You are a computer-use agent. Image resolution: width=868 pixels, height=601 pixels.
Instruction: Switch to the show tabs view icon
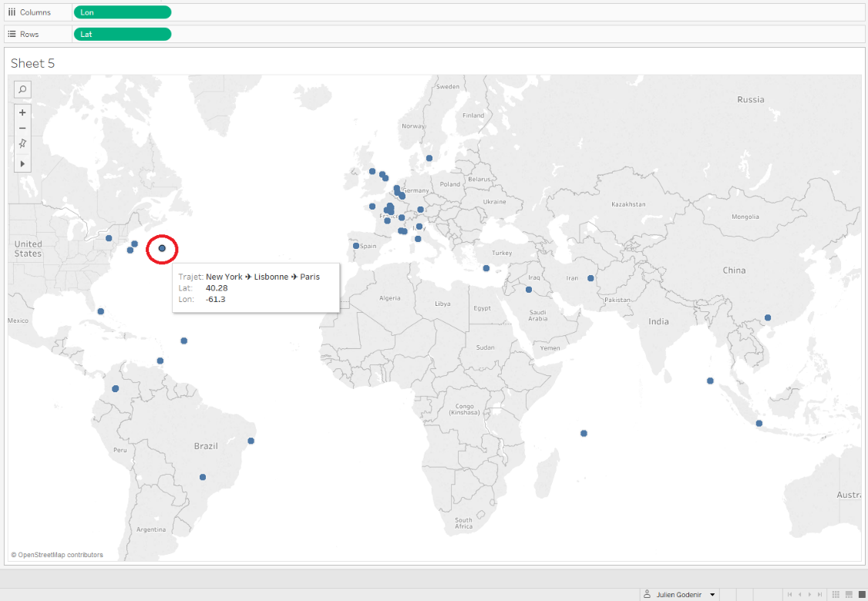(860, 595)
